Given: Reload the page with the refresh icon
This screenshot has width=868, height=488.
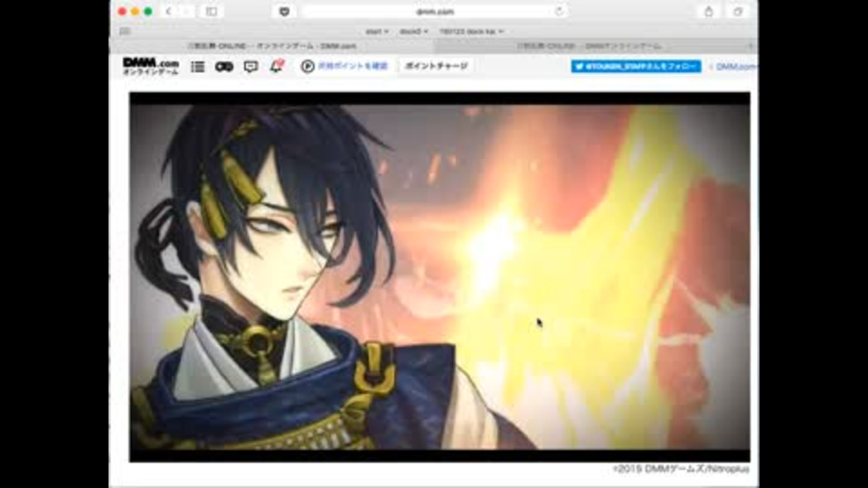Looking at the screenshot, I should (x=559, y=11).
